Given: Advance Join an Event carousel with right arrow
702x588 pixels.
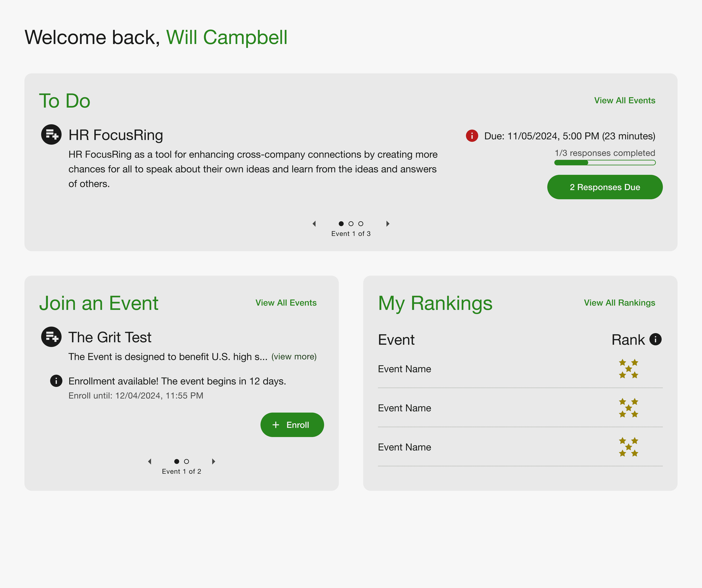Looking at the screenshot, I should (x=213, y=462).
